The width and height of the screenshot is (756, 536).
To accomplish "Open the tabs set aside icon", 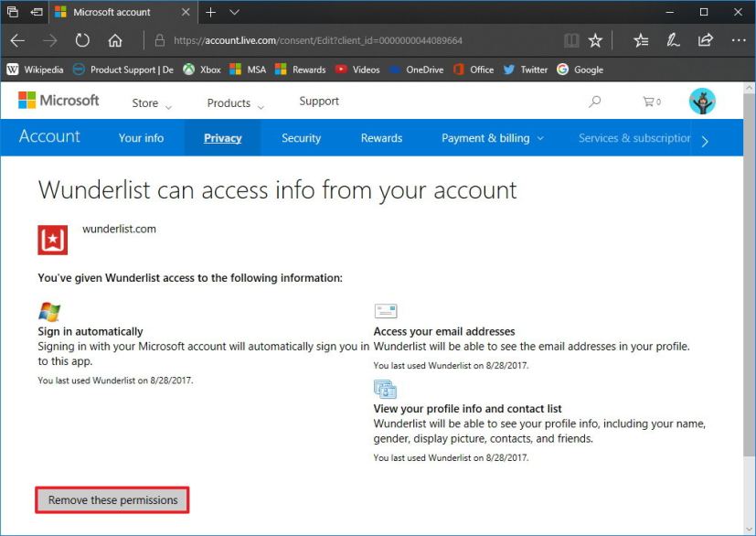I will click(x=13, y=12).
